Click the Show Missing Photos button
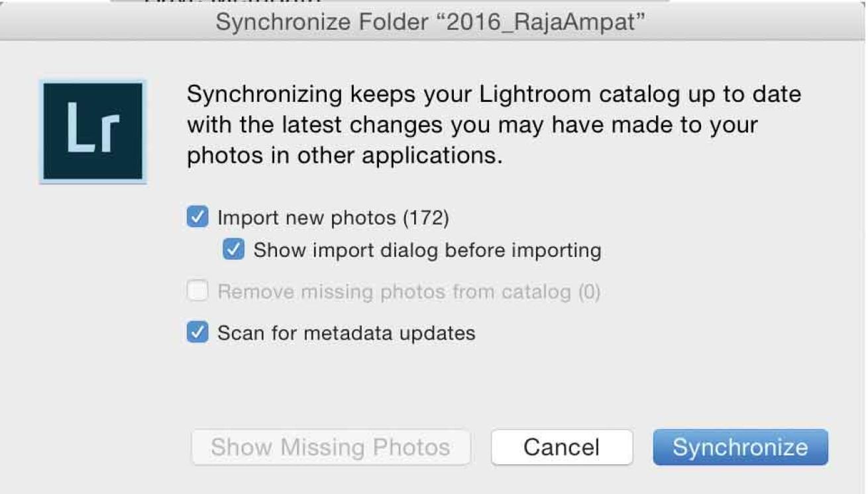The height and width of the screenshot is (494, 868). [331, 448]
